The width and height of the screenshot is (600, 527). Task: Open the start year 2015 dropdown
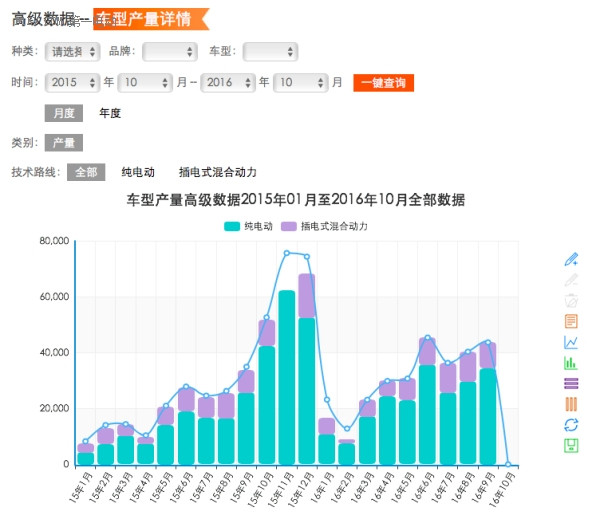point(72,83)
